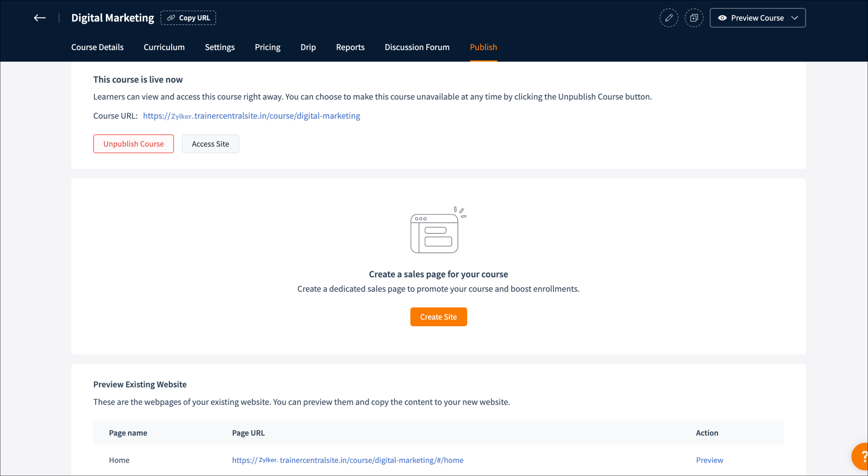Viewport: 868px width, 476px height.
Task: Click the pencil edit icon
Action: pyautogui.click(x=669, y=18)
